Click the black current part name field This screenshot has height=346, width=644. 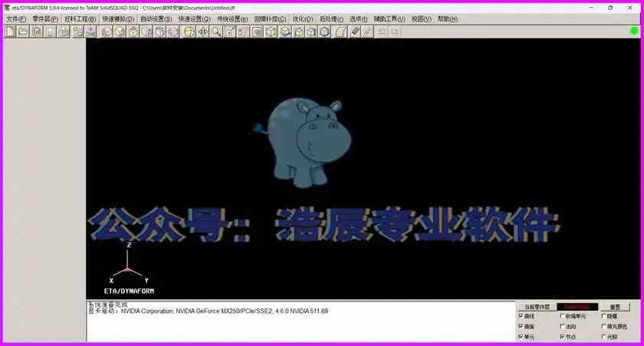point(577,307)
